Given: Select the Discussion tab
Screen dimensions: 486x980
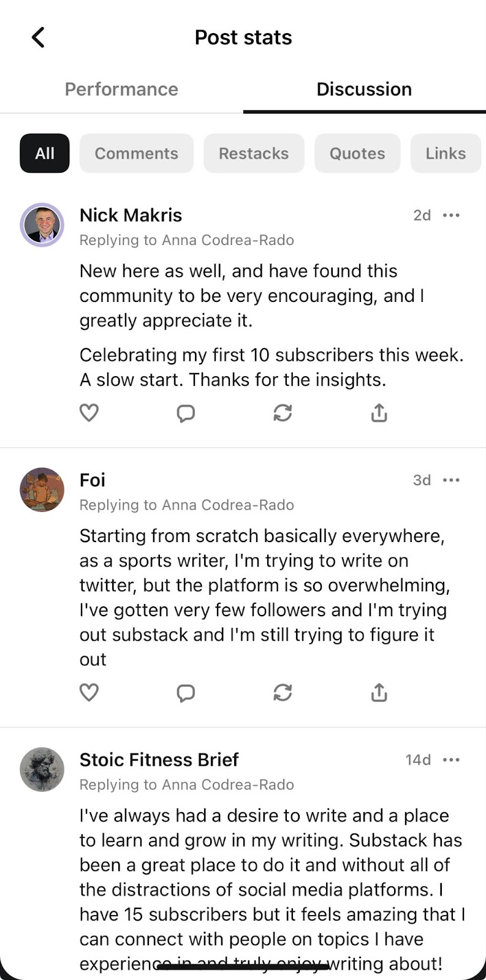Looking at the screenshot, I should coord(364,89).
